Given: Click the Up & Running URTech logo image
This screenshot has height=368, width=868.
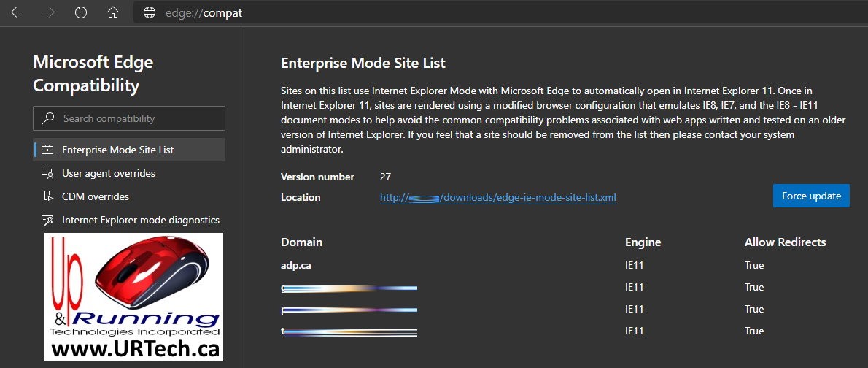Looking at the screenshot, I should [x=133, y=297].
